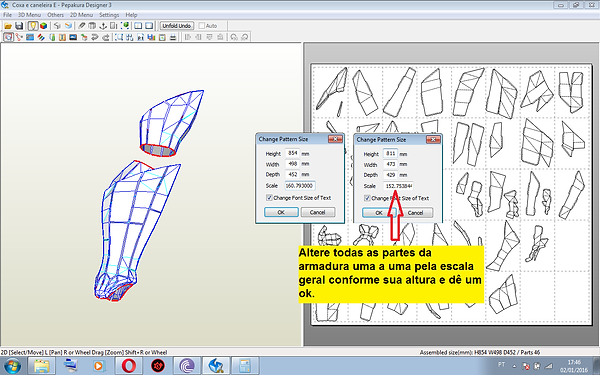Click the green flap edit icon
Screen dimensions: 600x375
coord(52,37)
